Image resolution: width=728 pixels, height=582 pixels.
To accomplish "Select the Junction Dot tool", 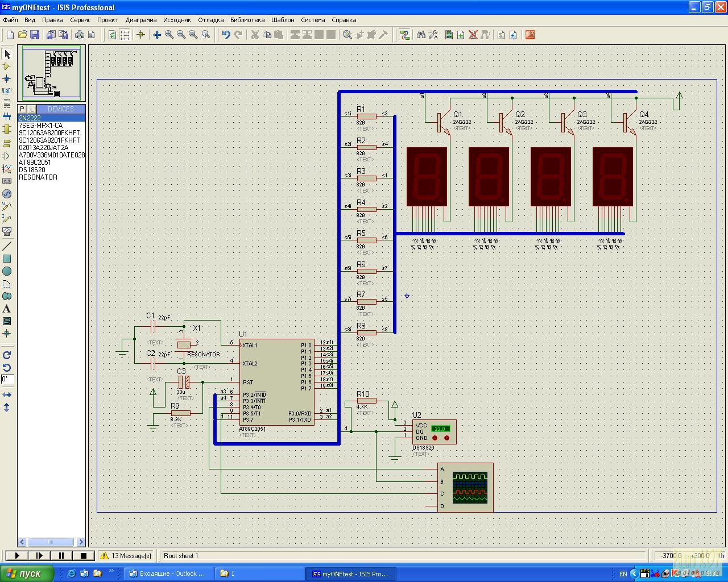I will click(7, 79).
